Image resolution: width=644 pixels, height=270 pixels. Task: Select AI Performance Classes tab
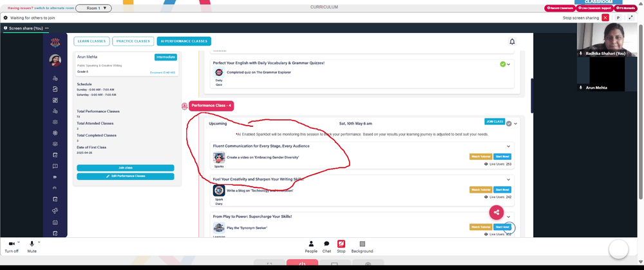(184, 41)
